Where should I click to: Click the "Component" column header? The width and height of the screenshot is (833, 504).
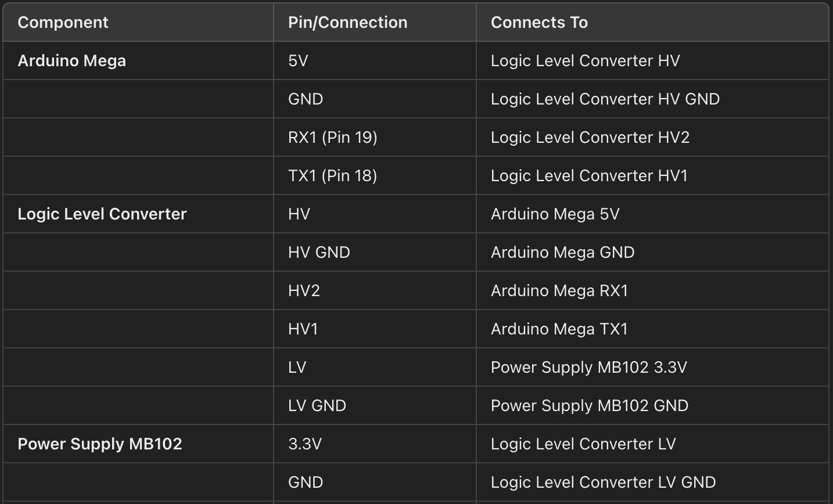point(63,23)
